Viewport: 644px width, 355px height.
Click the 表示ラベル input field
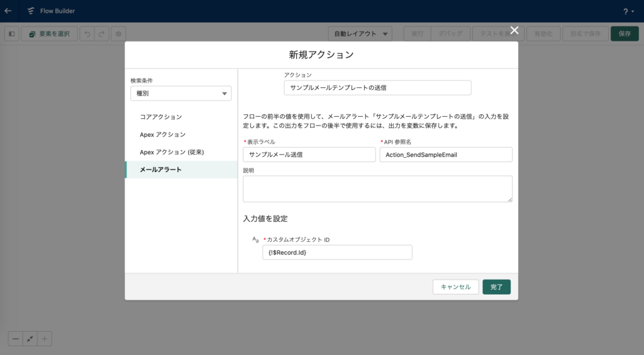pos(309,155)
